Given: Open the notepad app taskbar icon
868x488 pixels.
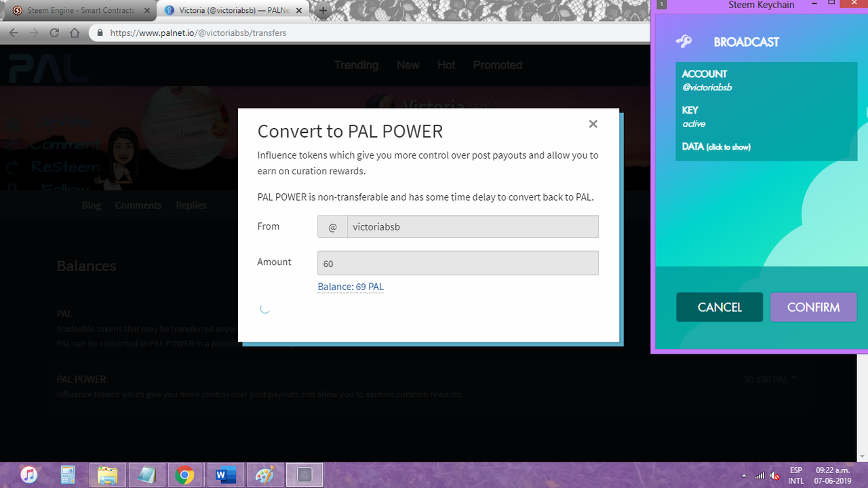Looking at the screenshot, I should click(x=146, y=475).
